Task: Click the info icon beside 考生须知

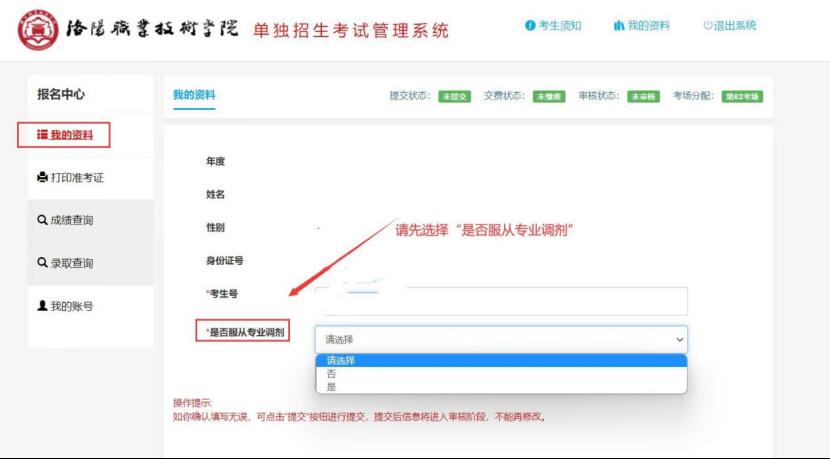Action: 529,26
